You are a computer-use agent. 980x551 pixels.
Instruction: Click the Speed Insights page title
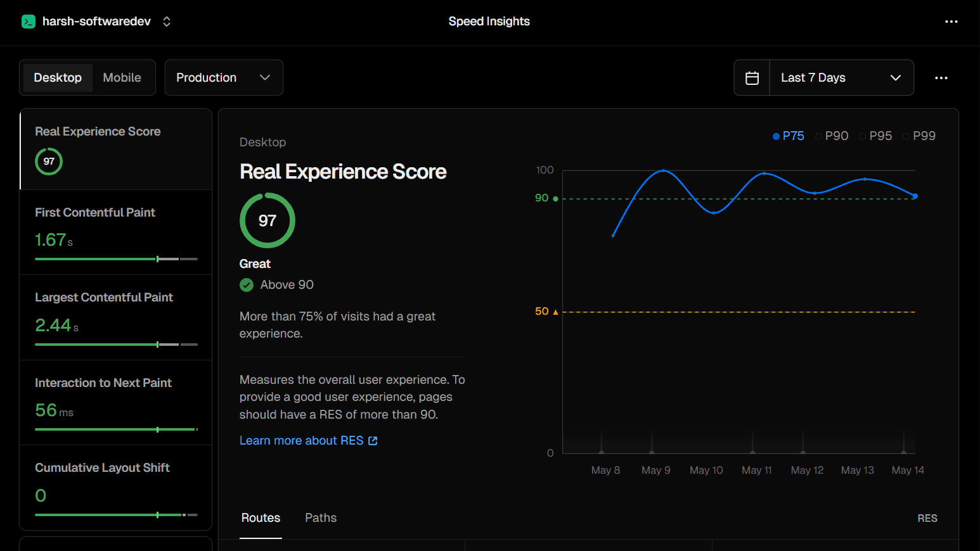489,22
